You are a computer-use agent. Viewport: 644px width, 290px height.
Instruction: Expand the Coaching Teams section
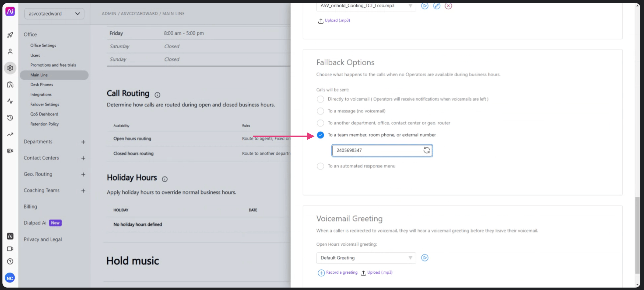point(42,190)
